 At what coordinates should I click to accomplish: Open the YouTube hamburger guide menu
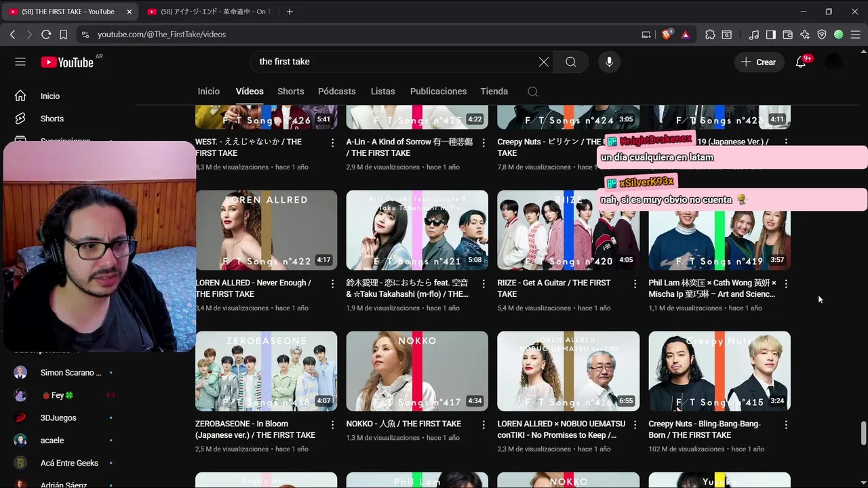point(20,62)
